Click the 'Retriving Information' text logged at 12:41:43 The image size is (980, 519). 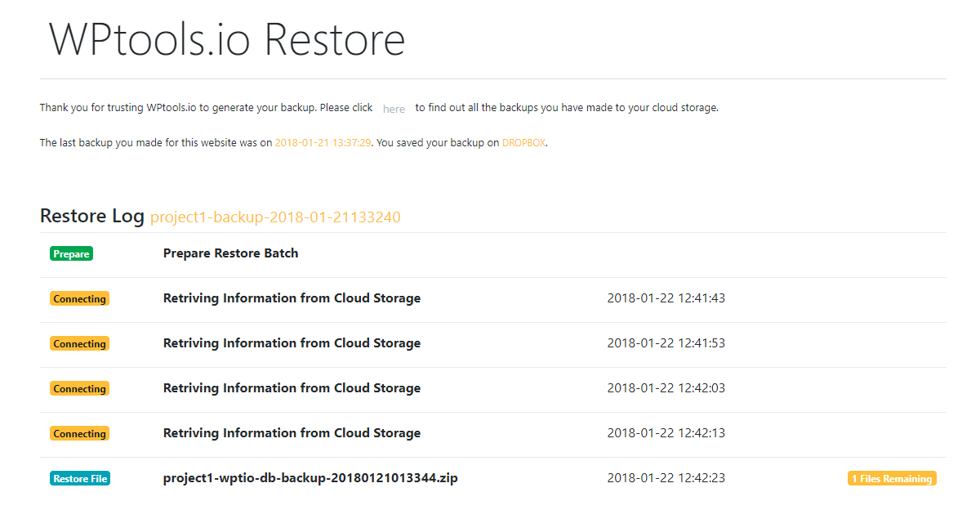click(x=292, y=298)
